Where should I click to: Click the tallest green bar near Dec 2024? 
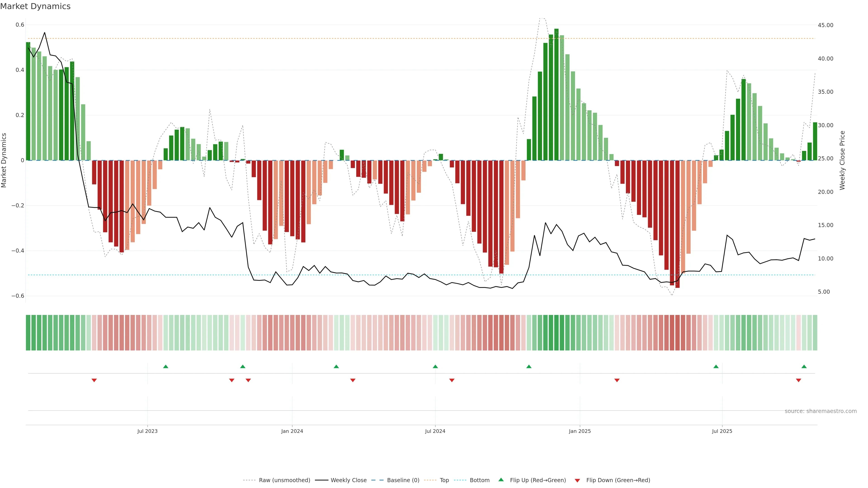(556, 94)
